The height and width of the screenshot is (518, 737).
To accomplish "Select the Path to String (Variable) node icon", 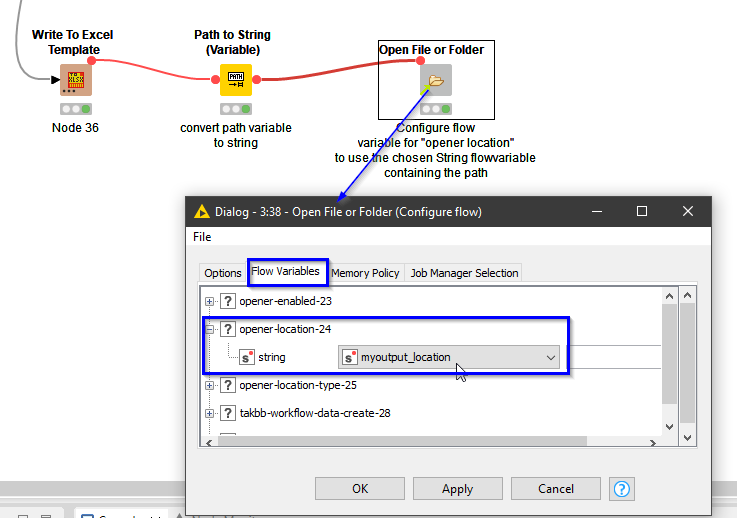I will (x=235, y=80).
